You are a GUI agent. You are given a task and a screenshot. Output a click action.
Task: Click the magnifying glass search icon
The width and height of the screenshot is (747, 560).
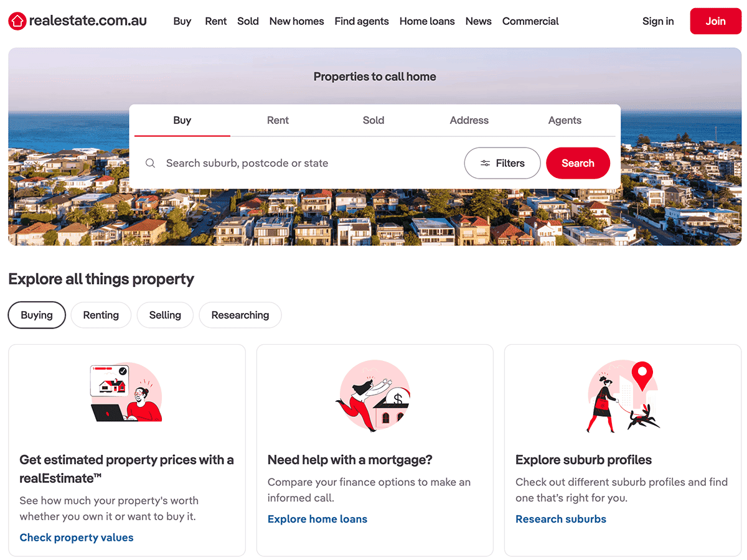pyautogui.click(x=150, y=163)
